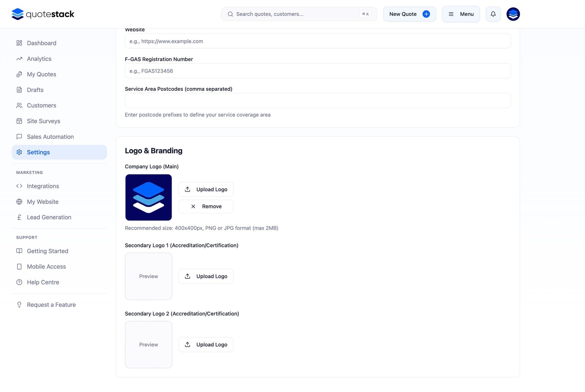
Task: Upload logo for Secondary Logo 1
Action: pos(206,276)
